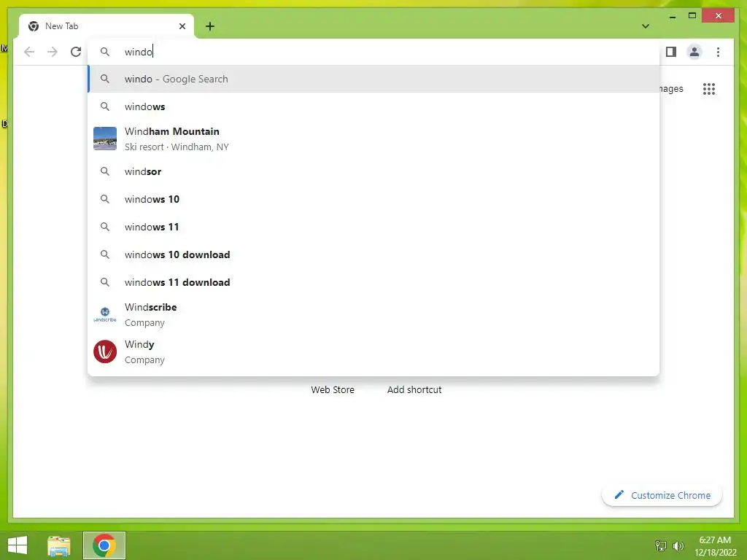747x560 pixels.
Task: Click search icon beside windows 10 download
Action: (x=105, y=254)
